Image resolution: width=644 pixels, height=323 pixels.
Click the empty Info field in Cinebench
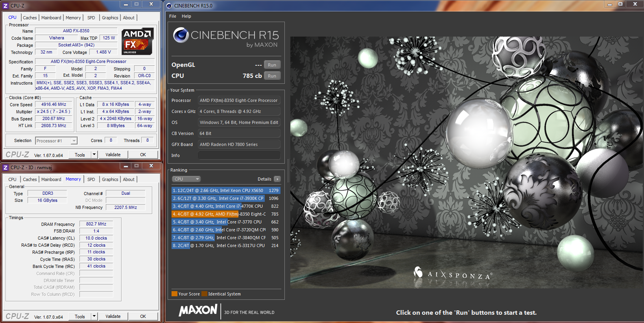(239, 155)
